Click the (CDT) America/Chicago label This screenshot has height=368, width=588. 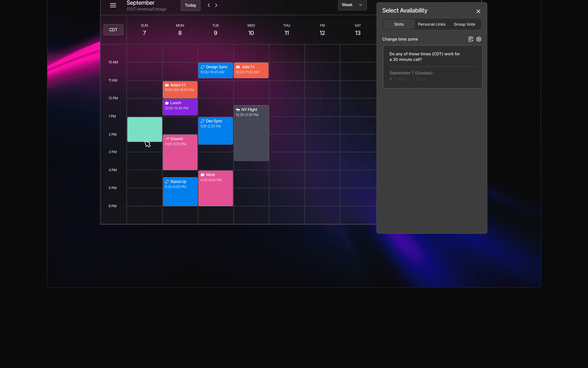[x=147, y=9]
